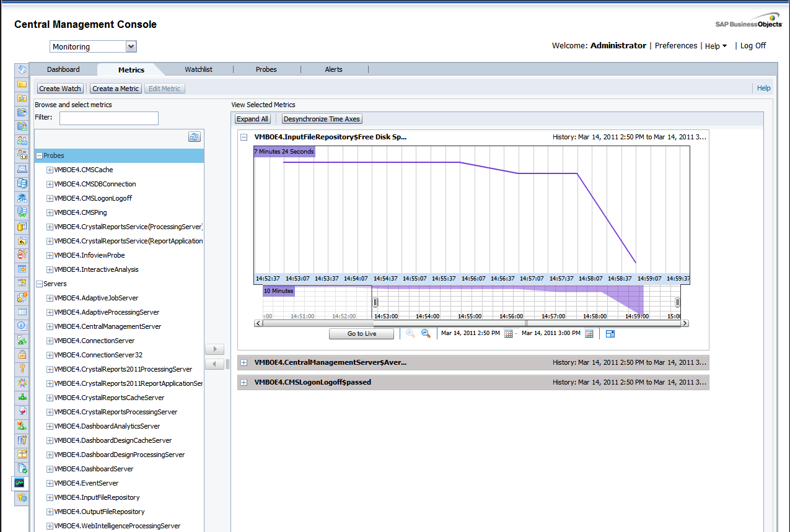Open the Alerts tab

tap(334, 69)
